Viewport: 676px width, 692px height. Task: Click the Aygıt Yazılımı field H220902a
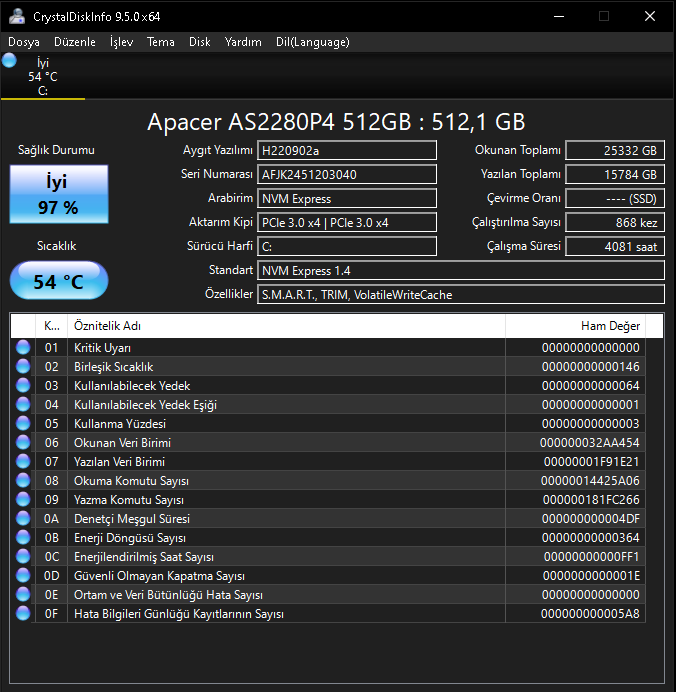[x=347, y=150]
